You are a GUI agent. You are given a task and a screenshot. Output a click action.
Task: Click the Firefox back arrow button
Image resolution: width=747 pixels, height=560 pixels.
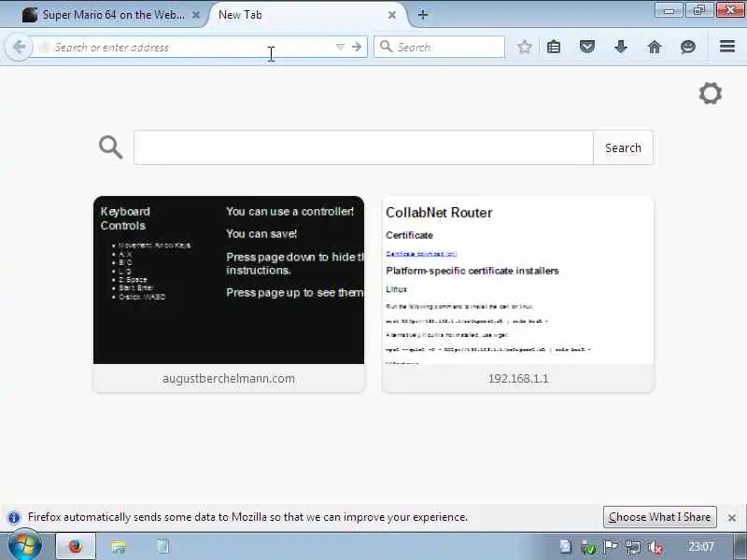(19, 48)
